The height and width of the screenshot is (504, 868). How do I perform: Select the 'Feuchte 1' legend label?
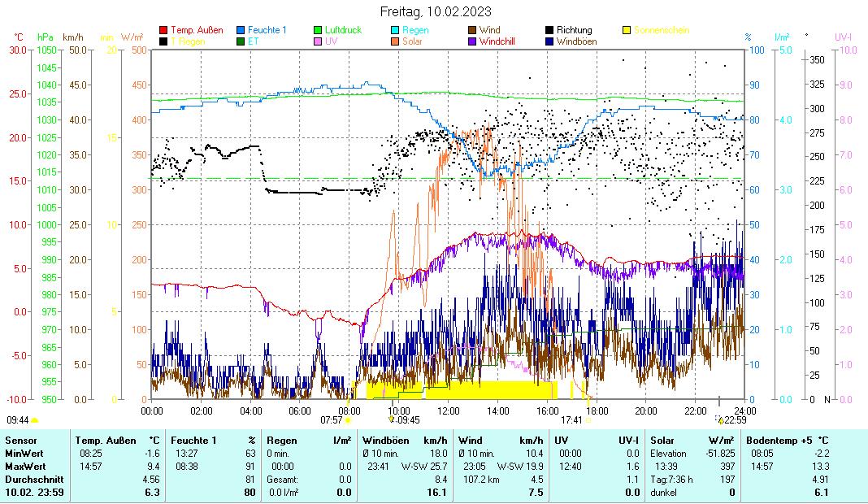[x=267, y=30]
